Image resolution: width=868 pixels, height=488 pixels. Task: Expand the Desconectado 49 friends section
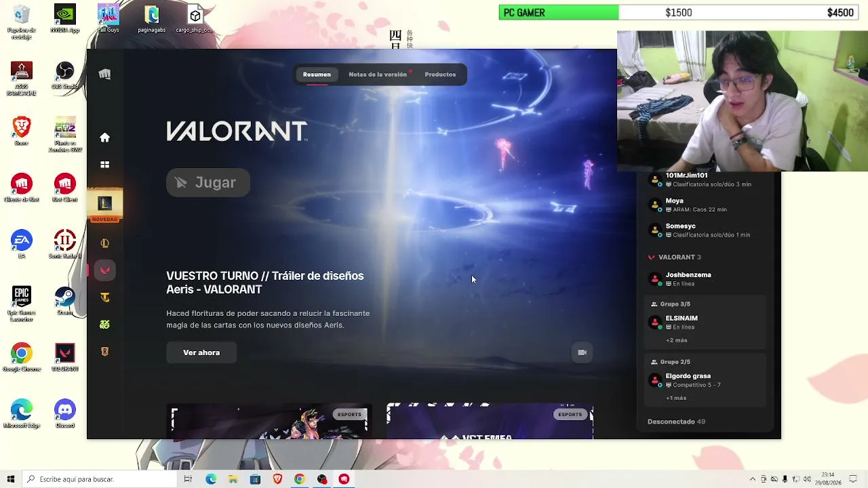[676, 422]
